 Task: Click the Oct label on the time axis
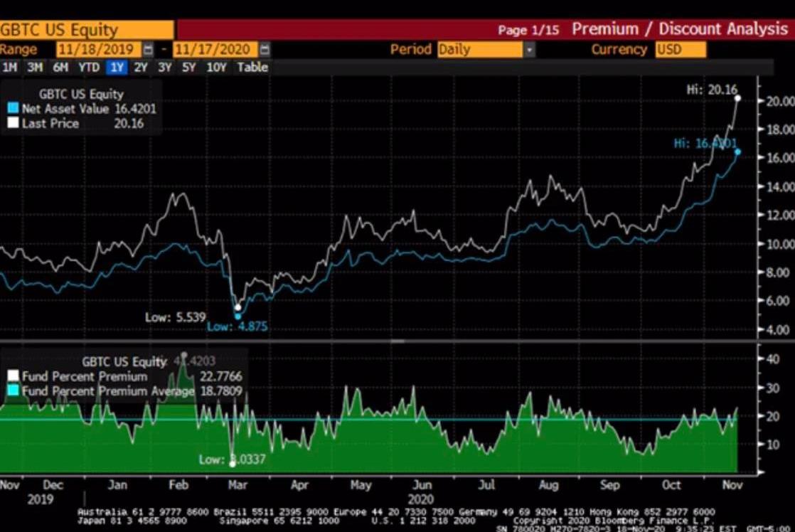click(x=671, y=485)
